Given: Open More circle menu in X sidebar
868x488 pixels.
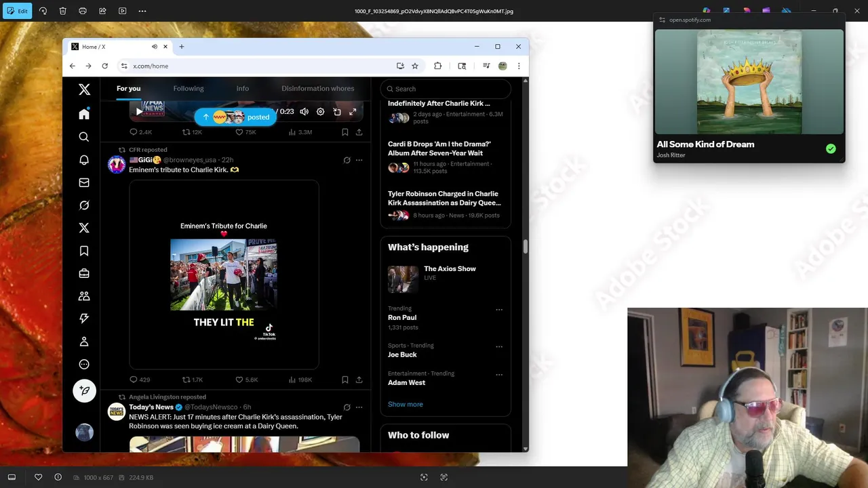Looking at the screenshot, I should coord(84,364).
